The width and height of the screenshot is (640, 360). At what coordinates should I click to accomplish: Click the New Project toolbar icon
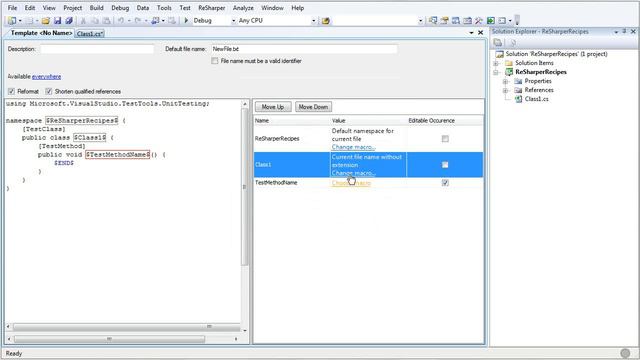12,20
